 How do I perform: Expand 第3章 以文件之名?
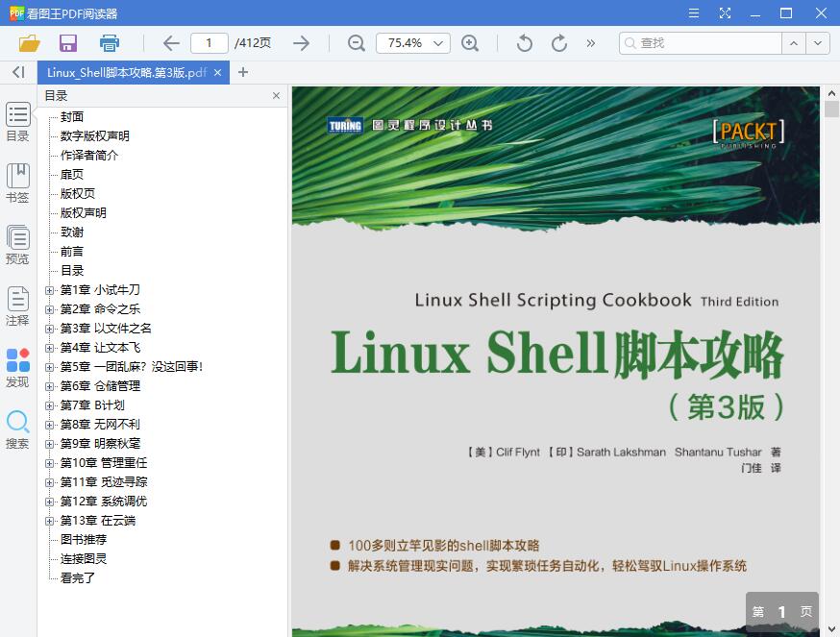[x=49, y=329]
